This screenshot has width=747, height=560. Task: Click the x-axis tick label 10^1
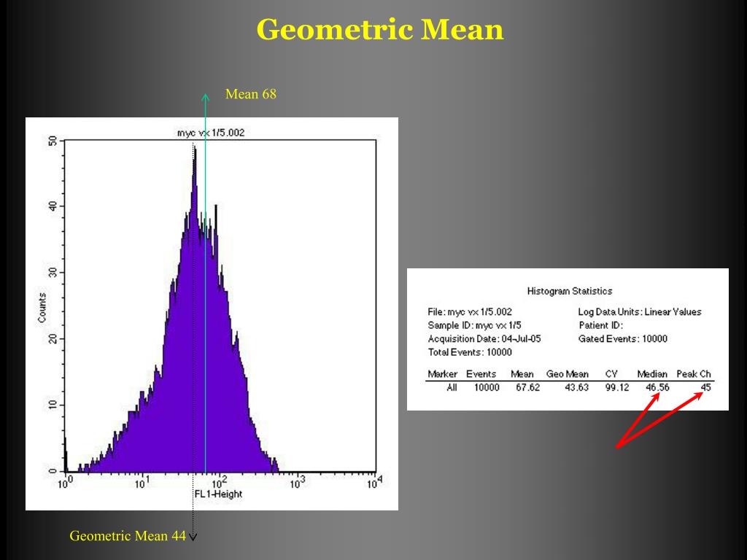pyautogui.click(x=142, y=483)
